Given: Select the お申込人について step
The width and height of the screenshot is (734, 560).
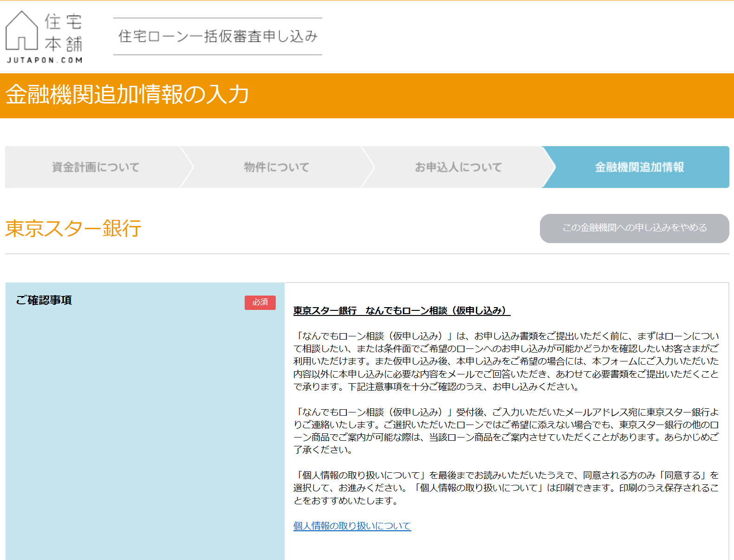Looking at the screenshot, I should point(458,167).
